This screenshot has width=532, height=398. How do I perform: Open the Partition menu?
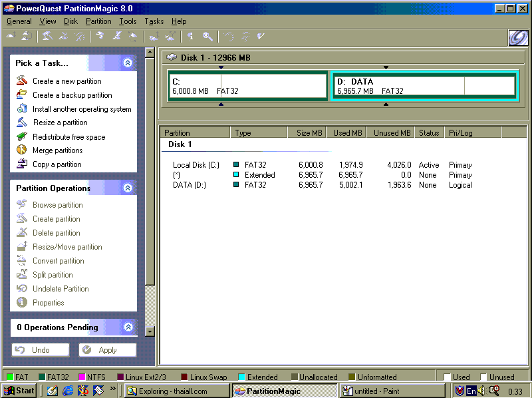98,21
